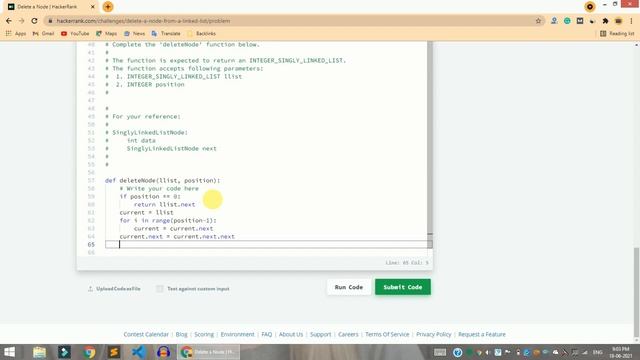Run the code
The width and height of the screenshot is (640, 360).
pos(349,287)
